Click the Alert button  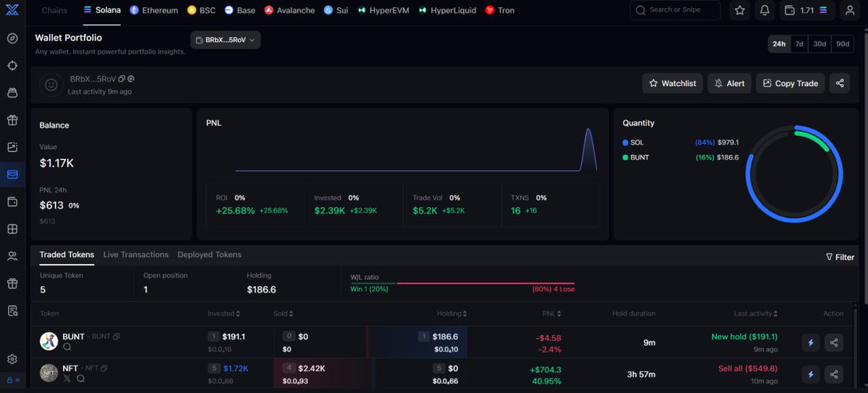729,83
